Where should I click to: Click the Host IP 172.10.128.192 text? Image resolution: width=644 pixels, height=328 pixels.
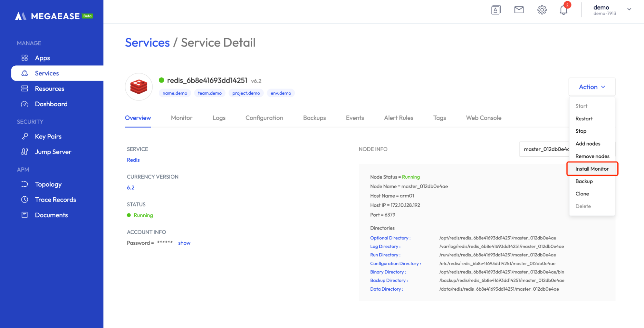pos(395,205)
